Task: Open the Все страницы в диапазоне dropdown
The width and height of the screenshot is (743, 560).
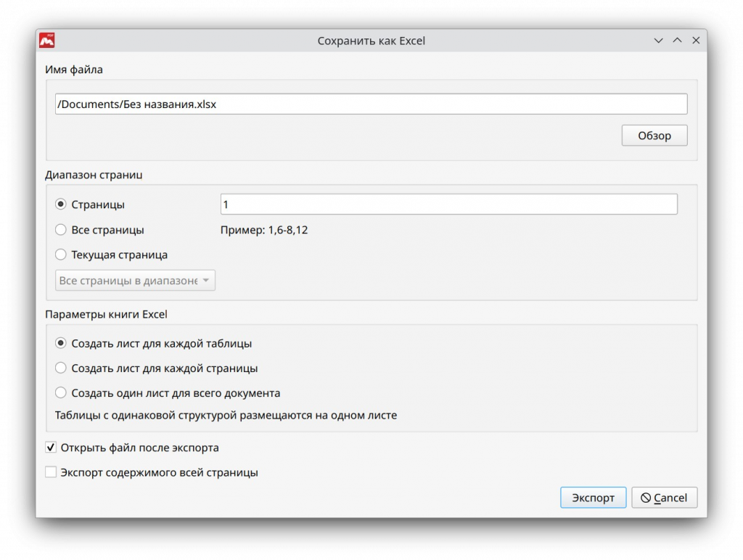Action: point(135,281)
